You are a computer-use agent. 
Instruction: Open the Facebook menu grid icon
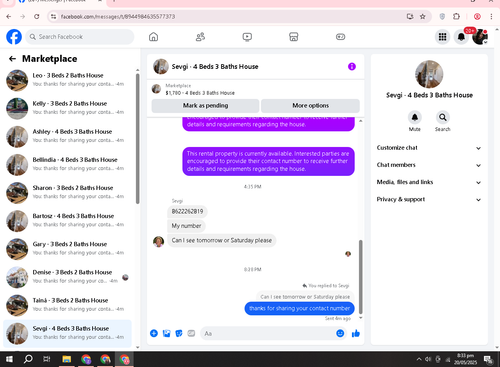click(442, 37)
